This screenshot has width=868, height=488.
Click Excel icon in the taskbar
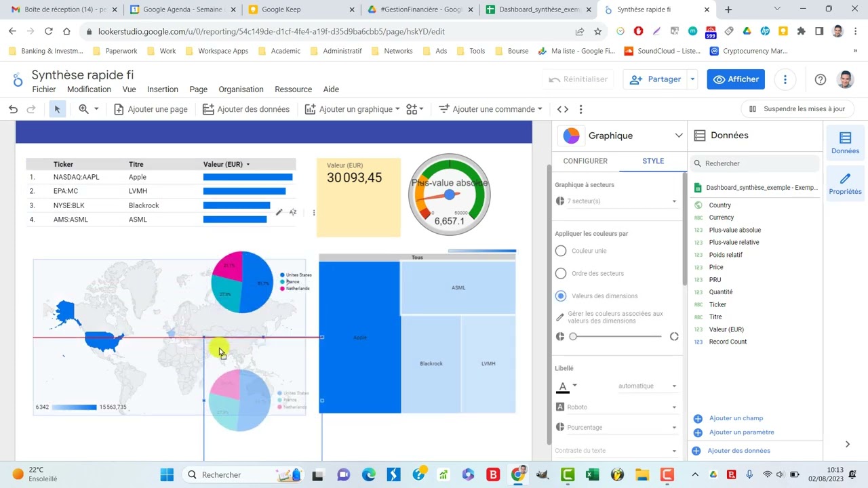[592, 474]
